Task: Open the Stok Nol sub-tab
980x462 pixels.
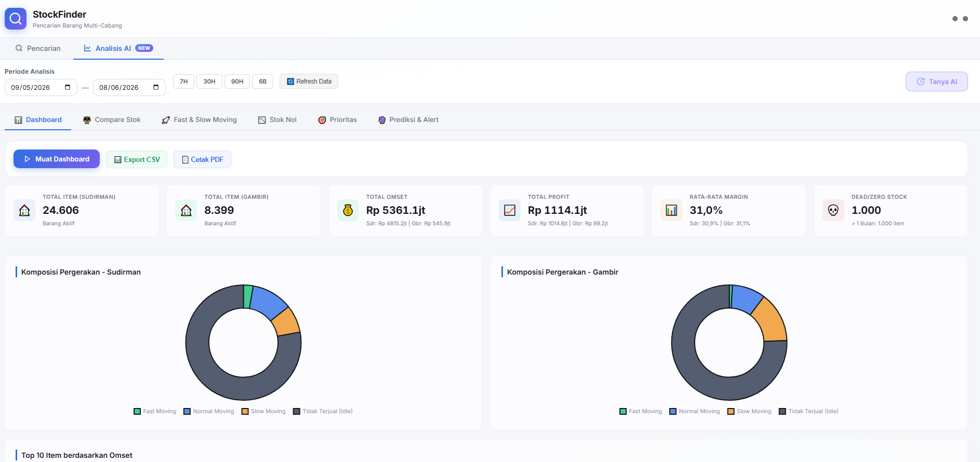Action: (x=277, y=120)
